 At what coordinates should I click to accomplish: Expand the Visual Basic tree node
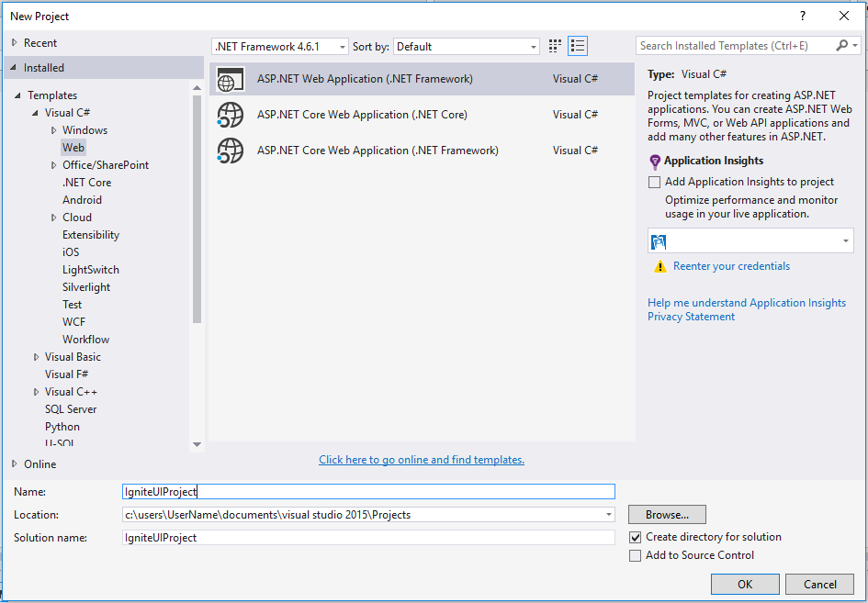click(37, 357)
